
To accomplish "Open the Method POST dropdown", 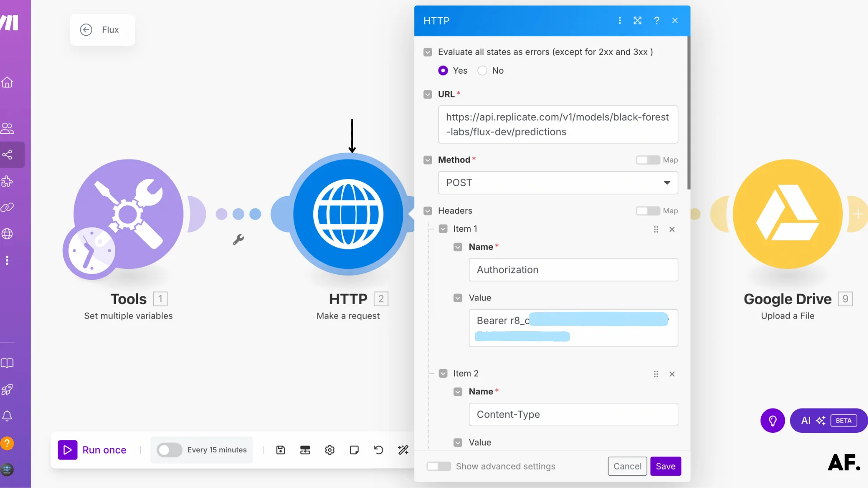I will (557, 183).
